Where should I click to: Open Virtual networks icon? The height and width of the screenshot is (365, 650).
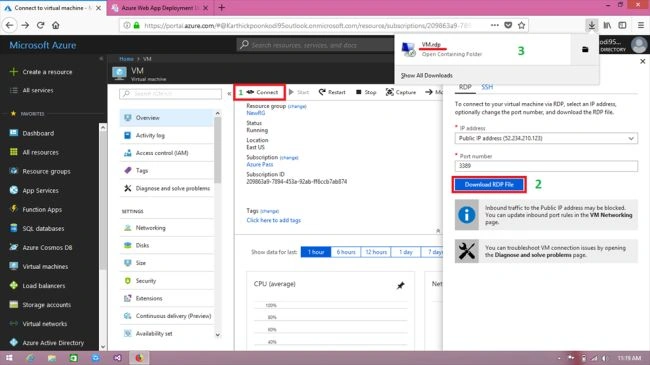(14, 324)
